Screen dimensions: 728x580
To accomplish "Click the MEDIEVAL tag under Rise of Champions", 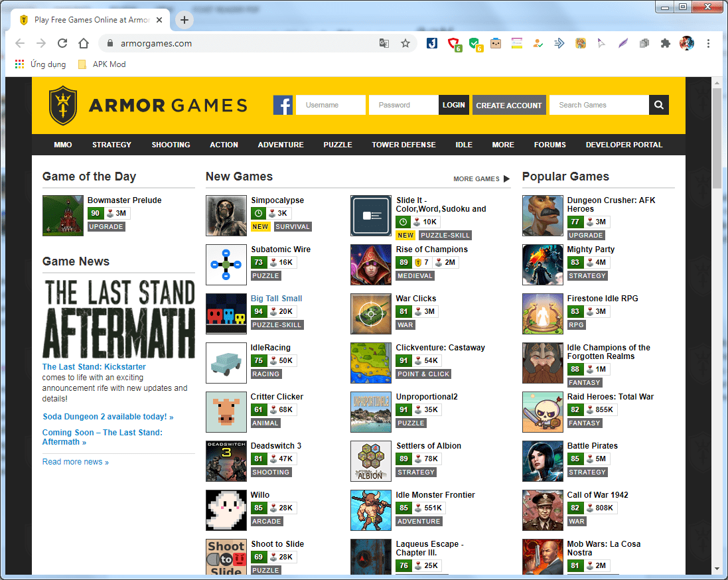I will (415, 276).
